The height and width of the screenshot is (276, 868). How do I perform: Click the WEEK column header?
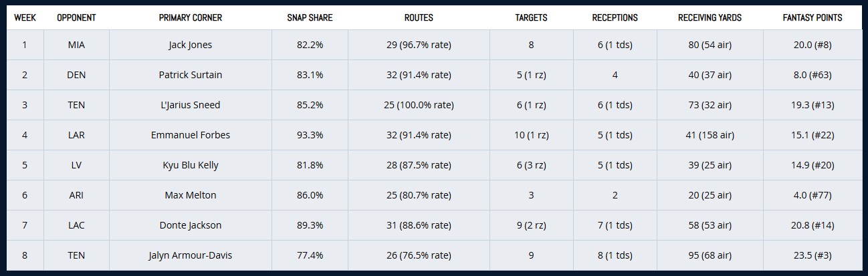coord(25,18)
